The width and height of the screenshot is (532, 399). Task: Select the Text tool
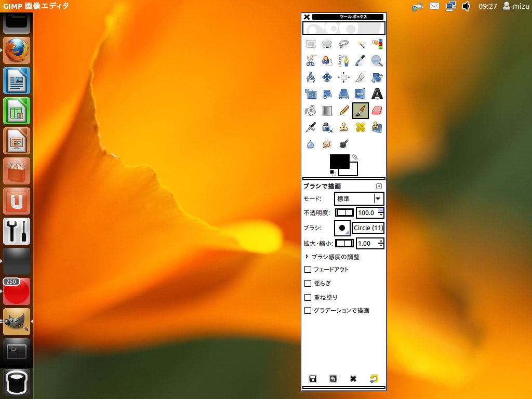pyautogui.click(x=377, y=94)
